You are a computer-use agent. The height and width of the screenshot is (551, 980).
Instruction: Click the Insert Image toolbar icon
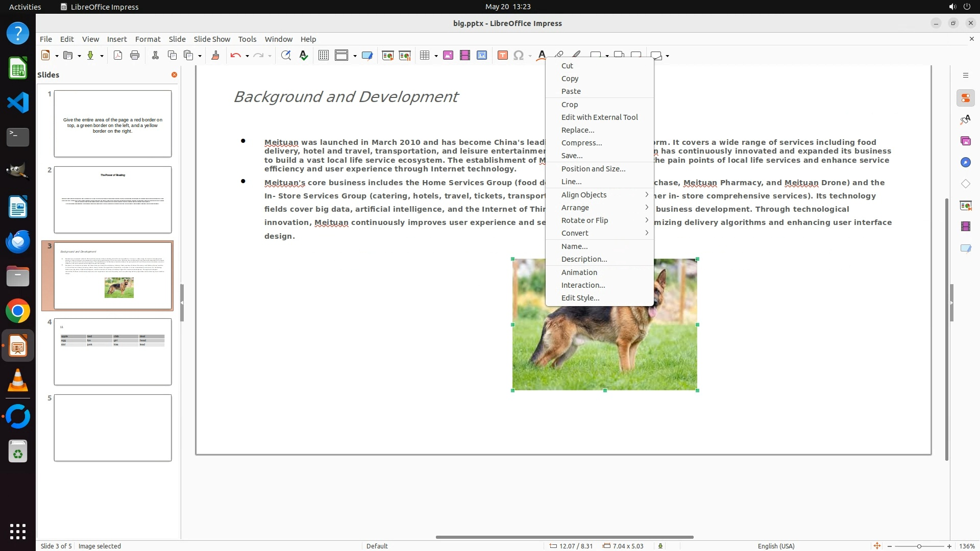pos(448,56)
